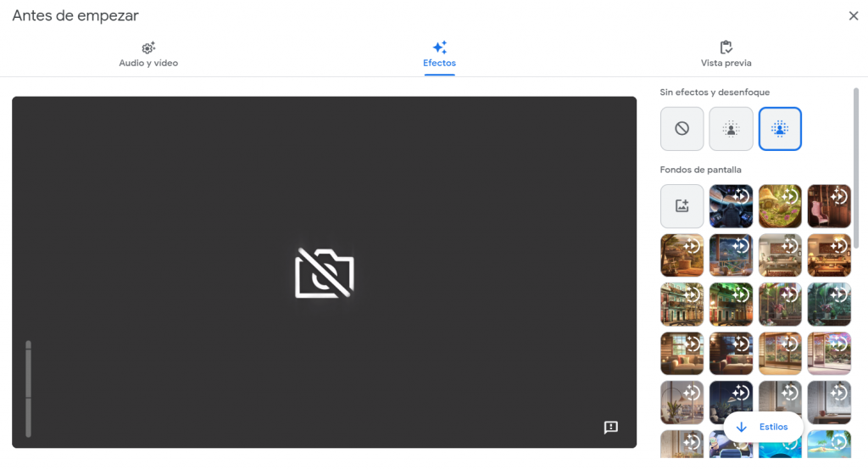868x470 pixels.
Task: Click the Efectos sparkles icon
Action: pos(439,48)
